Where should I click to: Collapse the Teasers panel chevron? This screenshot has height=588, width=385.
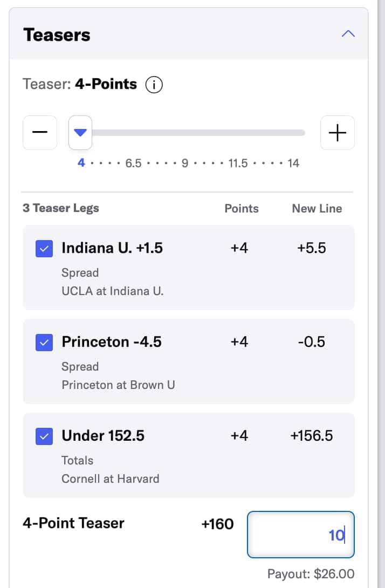(x=348, y=34)
